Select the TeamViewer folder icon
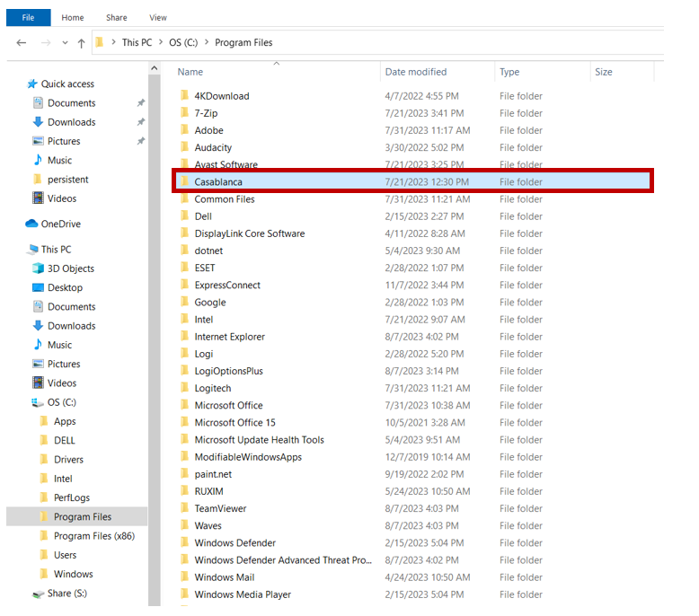Screen dimensions: 699x616 coord(184,507)
